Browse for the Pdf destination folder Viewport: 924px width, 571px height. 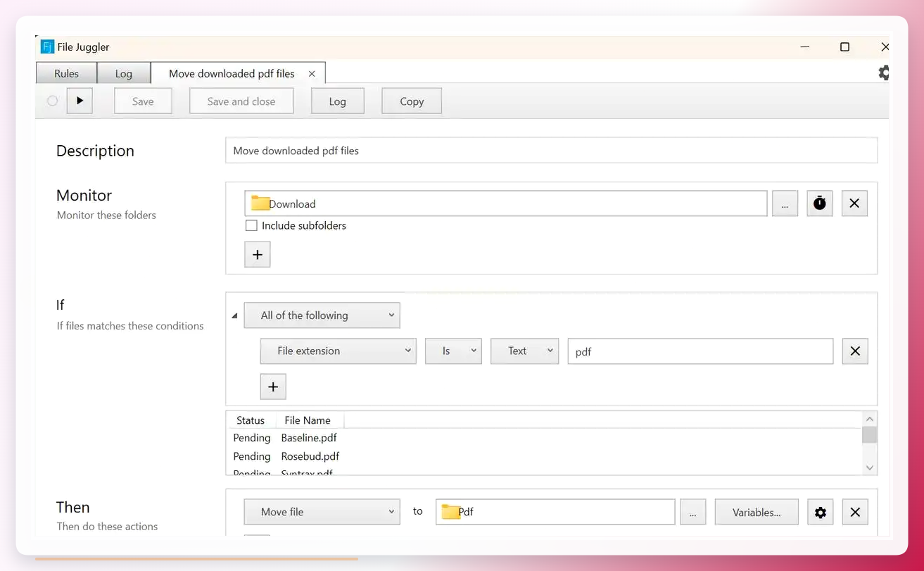[692, 513]
